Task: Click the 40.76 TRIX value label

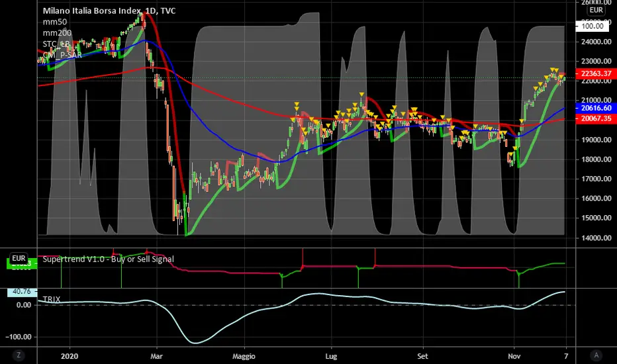Action: point(22,291)
